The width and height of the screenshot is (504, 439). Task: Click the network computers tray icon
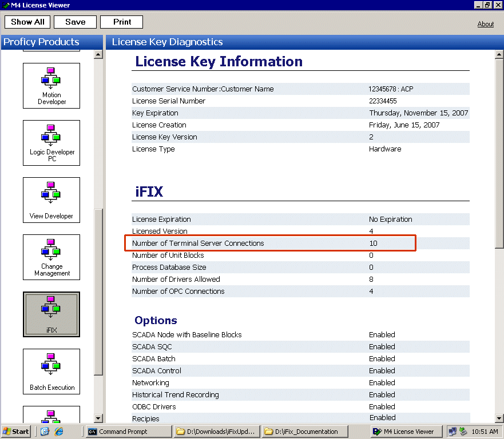pos(453,432)
